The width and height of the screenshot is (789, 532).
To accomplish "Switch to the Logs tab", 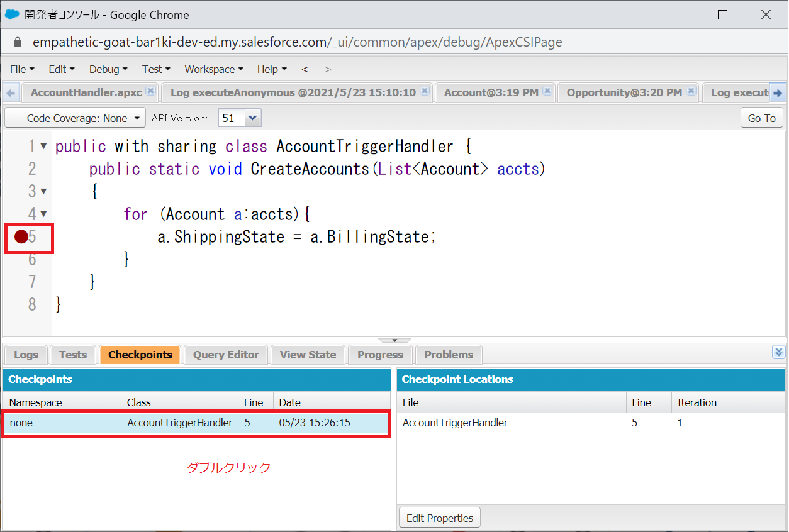I will (26, 355).
